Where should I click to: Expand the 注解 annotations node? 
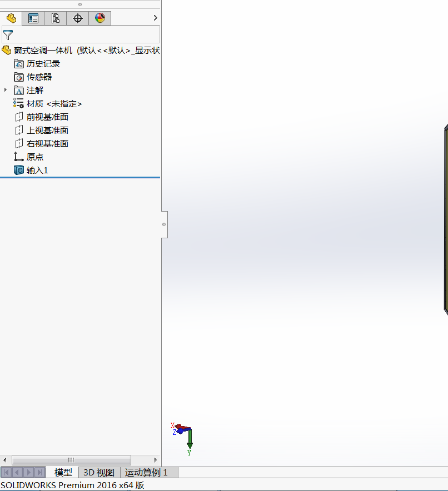[6, 90]
